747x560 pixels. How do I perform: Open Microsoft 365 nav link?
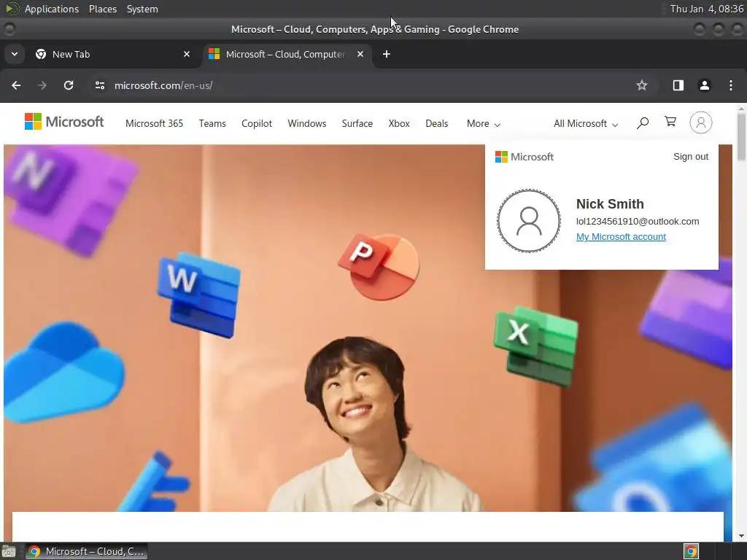(x=155, y=123)
